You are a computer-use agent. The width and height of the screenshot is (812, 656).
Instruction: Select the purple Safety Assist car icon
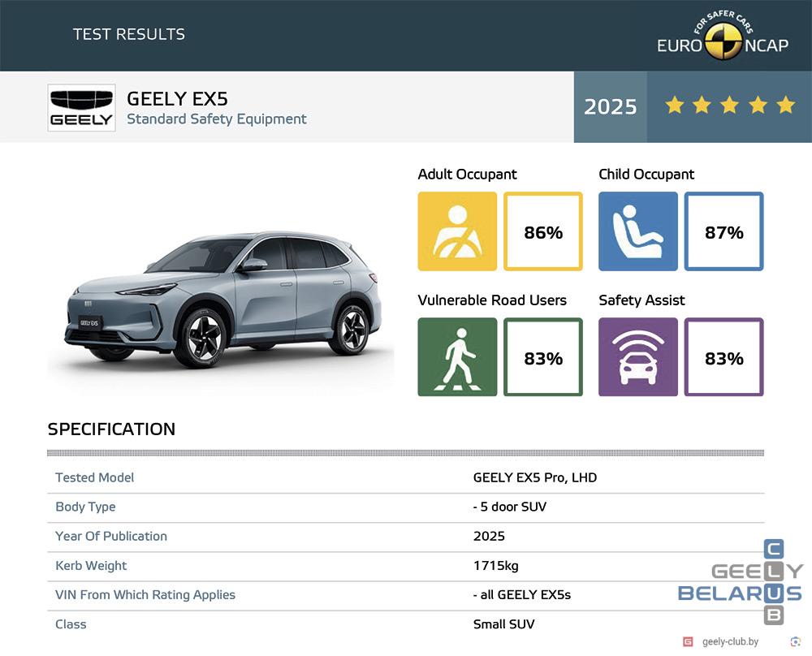(638, 357)
